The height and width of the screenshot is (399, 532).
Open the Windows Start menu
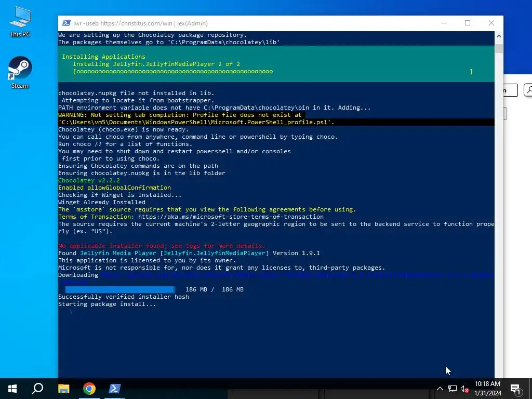(12, 389)
